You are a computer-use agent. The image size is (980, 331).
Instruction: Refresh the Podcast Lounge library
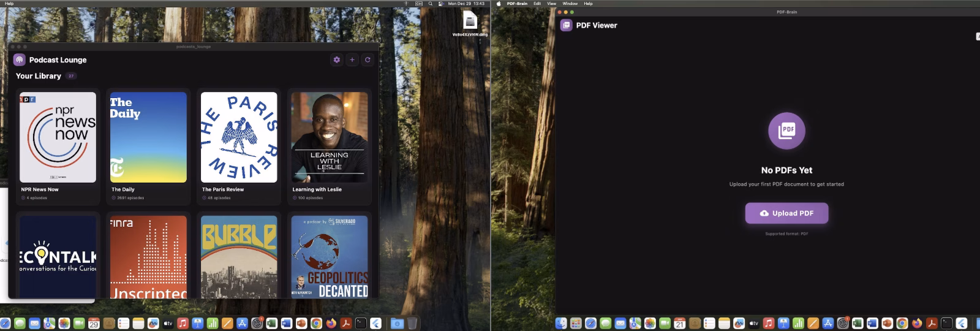pyautogui.click(x=367, y=59)
